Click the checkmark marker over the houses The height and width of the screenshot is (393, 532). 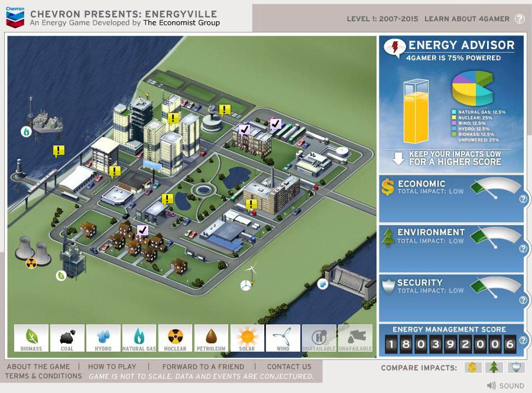coord(142,230)
